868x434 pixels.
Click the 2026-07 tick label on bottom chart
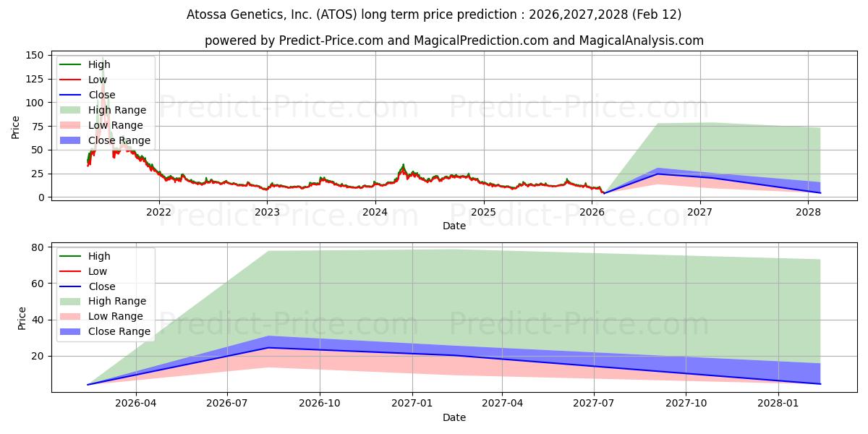[x=227, y=404]
